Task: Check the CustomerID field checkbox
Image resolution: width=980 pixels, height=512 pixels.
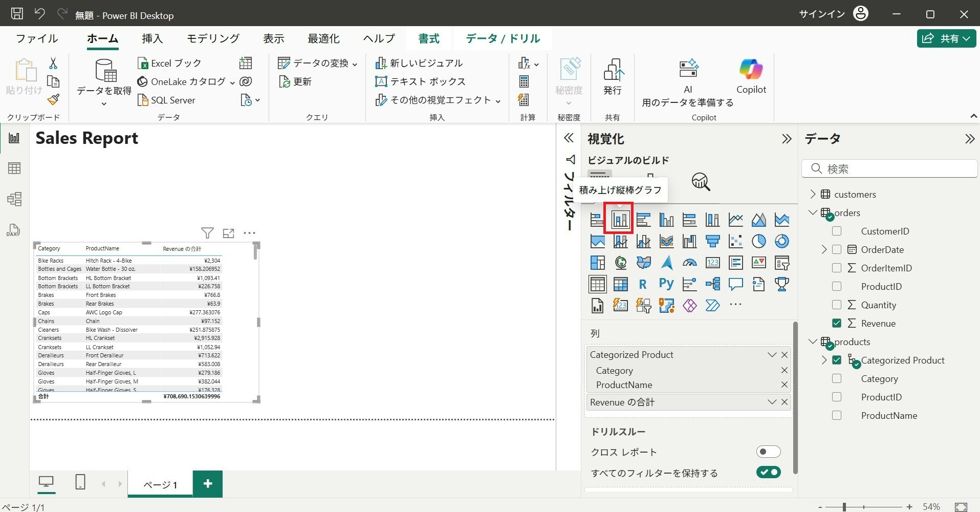Action: click(837, 231)
